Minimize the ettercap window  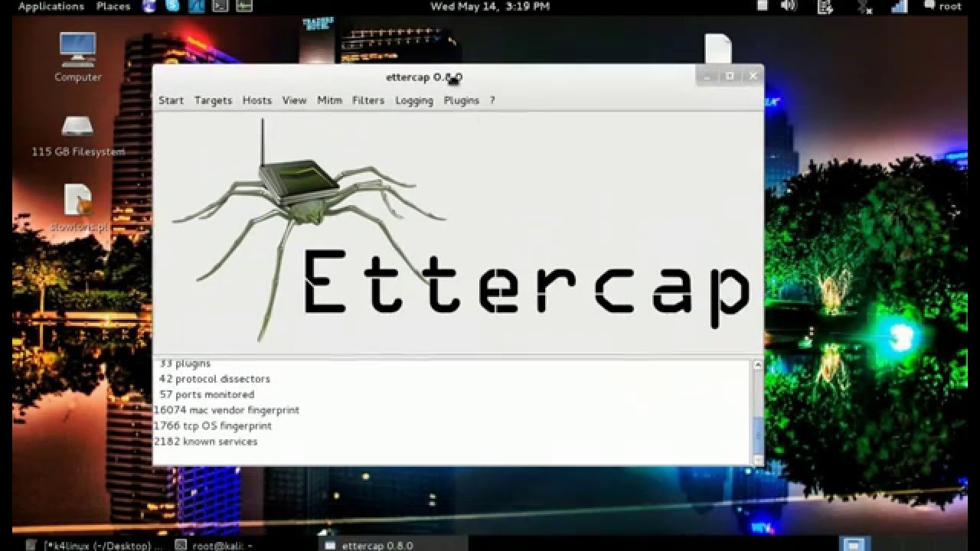pyautogui.click(x=708, y=75)
